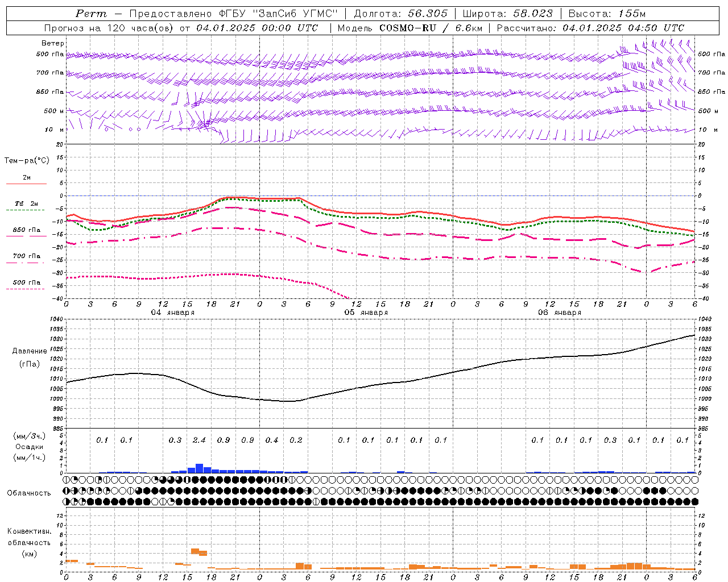Image resolution: width=728 pixels, height=582 pixels.
Task: Click the "Td 2м" dew point legend entry
Action: tap(26, 203)
